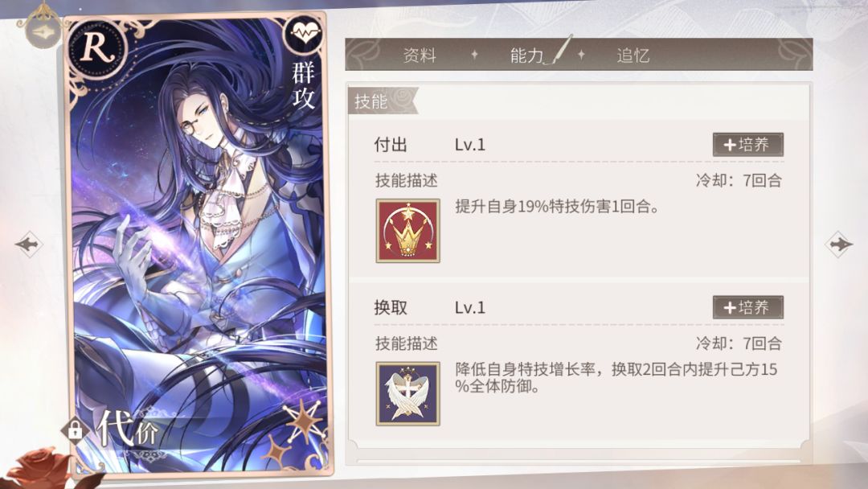This screenshot has width=868, height=489.
Task: Click the red crown skill icon
Action: click(408, 231)
